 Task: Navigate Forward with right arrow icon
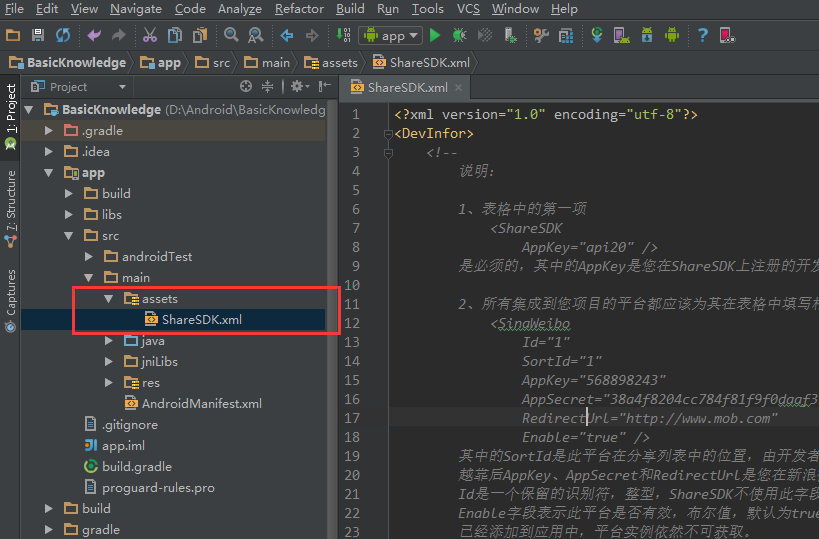[x=312, y=36]
